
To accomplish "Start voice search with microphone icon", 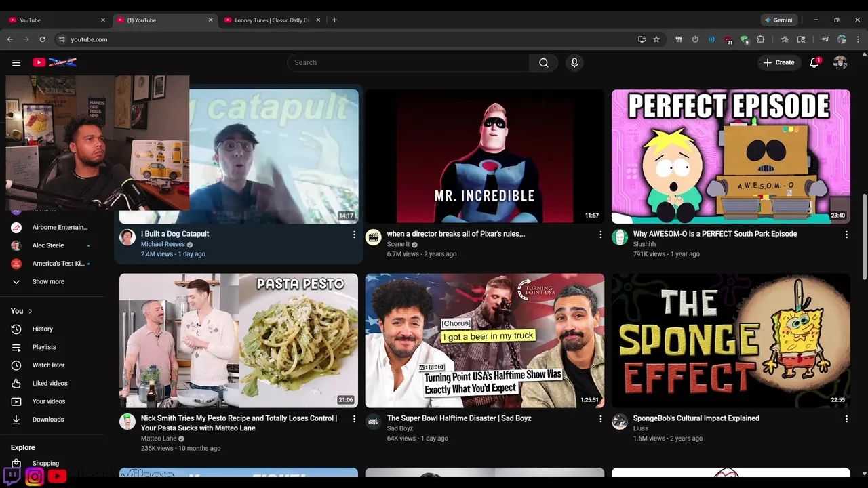I will click(x=574, y=62).
